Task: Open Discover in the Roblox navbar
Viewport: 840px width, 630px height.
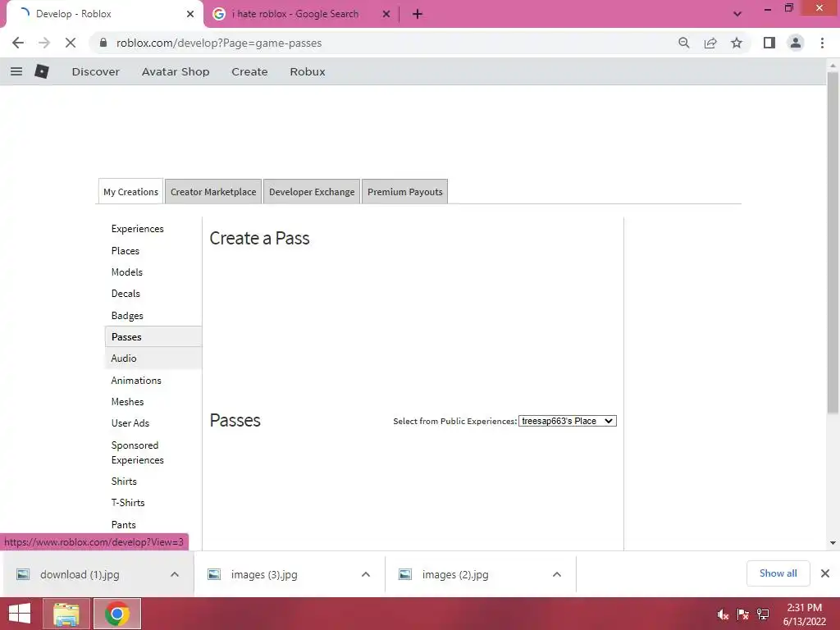Action: pyautogui.click(x=95, y=71)
